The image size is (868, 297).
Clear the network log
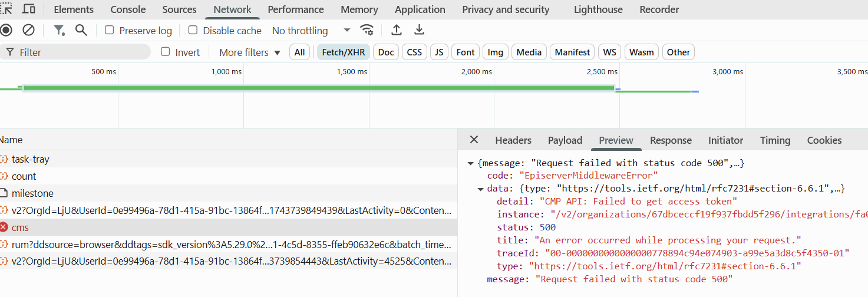[28, 30]
